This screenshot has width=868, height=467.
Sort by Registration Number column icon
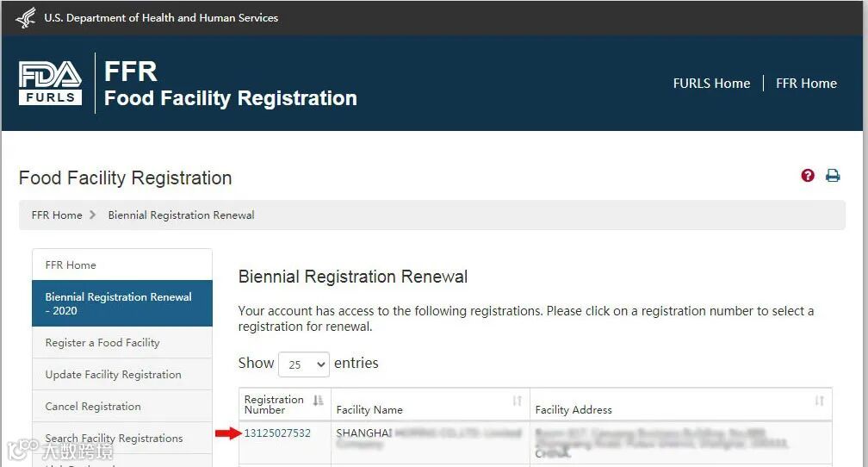tap(319, 401)
